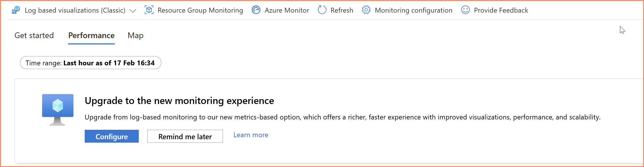Select the Performance tab
The height and width of the screenshot is (167, 644).
[91, 36]
